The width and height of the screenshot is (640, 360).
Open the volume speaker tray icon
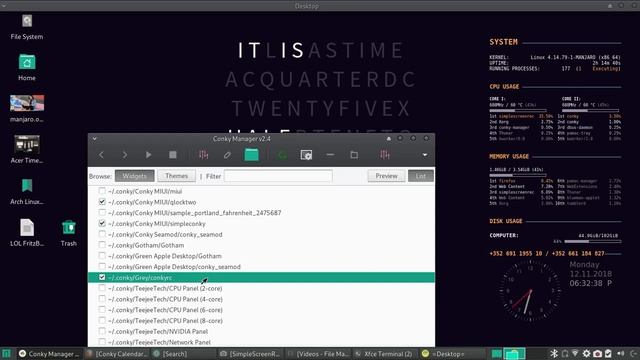point(621,353)
